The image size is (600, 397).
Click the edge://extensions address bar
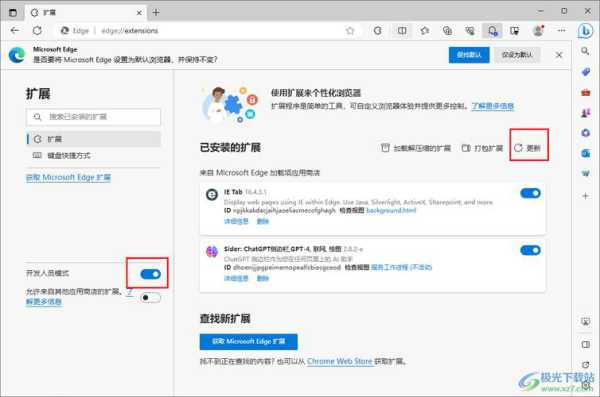[130, 31]
